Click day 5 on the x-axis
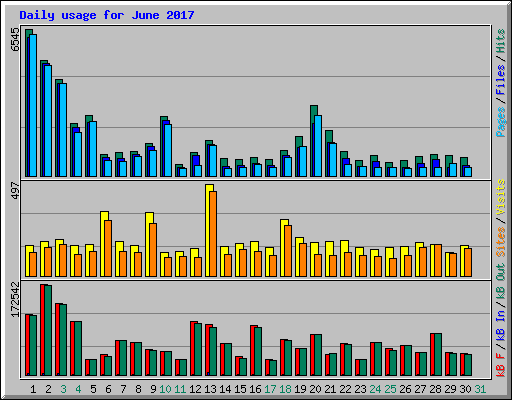Viewport: 512px width, 400px height. [x=93, y=389]
